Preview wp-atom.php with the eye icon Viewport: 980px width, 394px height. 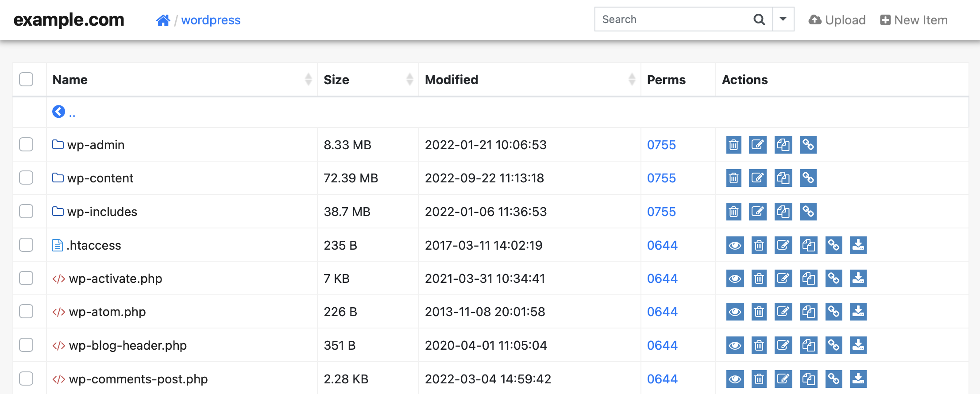(x=735, y=312)
